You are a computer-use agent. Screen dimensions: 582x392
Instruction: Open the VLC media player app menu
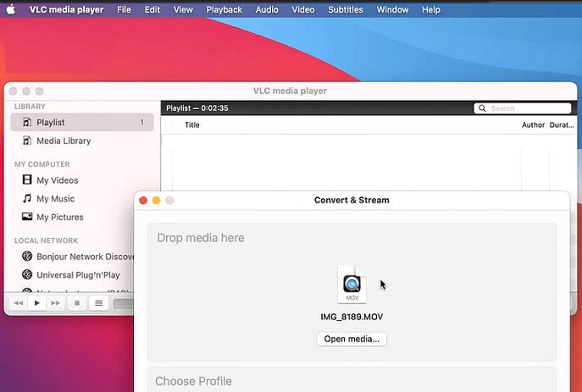(x=66, y=9)
